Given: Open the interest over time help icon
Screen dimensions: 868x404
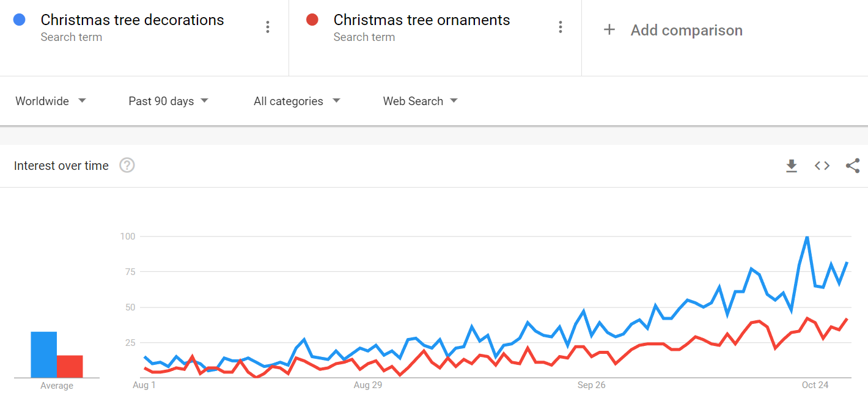Looking at the screenshot, I should pos(127,165).
